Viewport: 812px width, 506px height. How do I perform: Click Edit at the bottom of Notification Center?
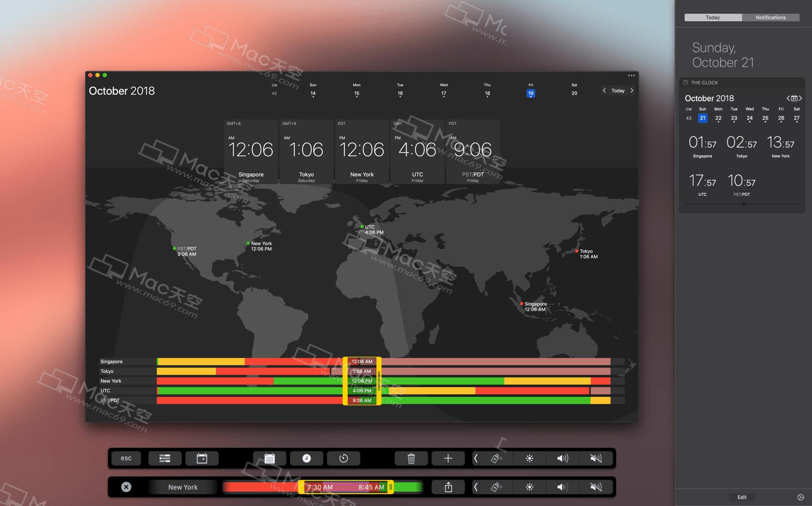coord(742,497)
